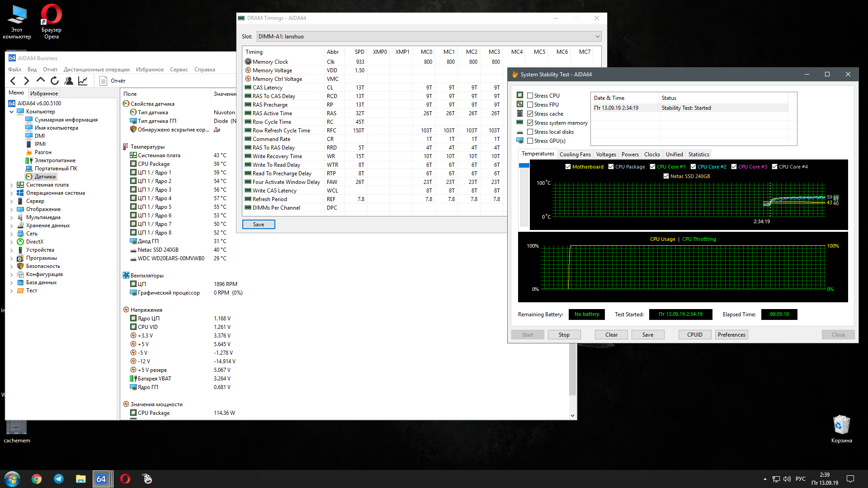Open the Slot DIMM-A1 dropdown
The height and width of the screenshot is (488, 868).
point(597,37)
